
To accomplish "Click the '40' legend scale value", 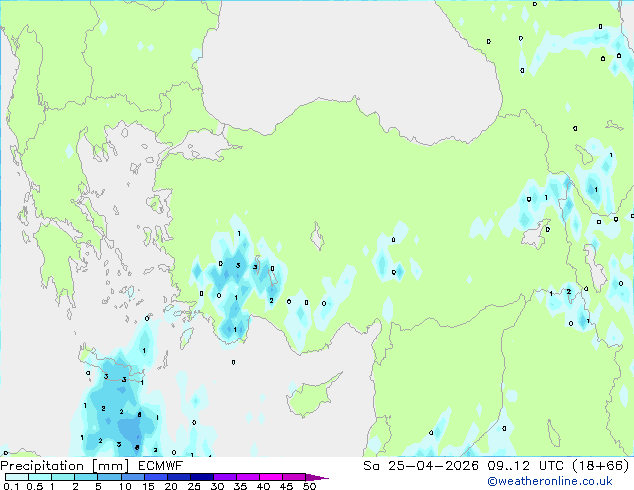I will (263, 486).
